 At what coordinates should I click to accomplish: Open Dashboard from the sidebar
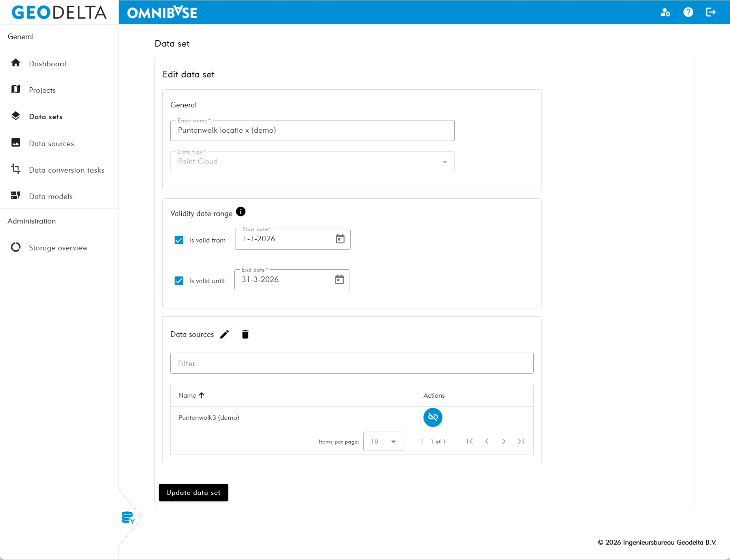point(47,64)
